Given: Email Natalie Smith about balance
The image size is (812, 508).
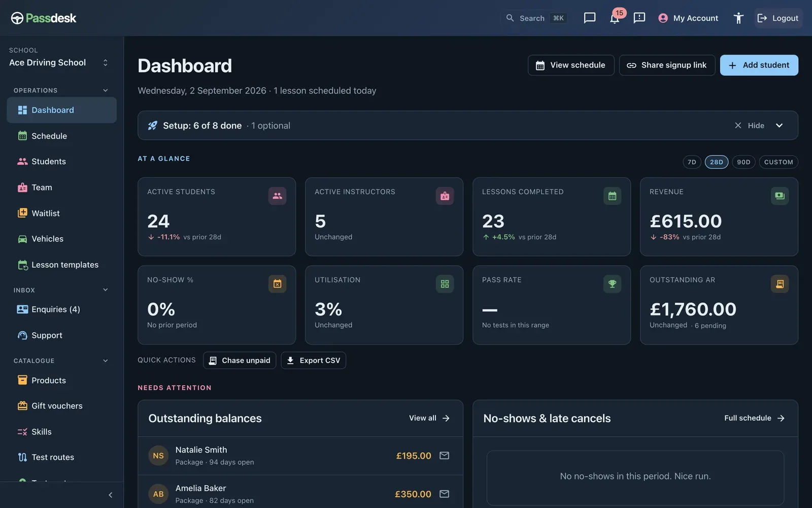Looking at the screenshot, I should (x=444, y=456).
